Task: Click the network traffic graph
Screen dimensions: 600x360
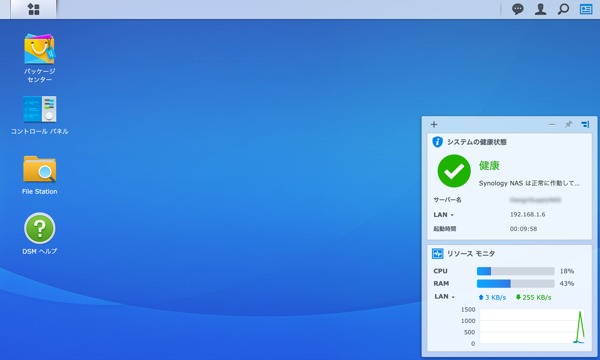Action: pos(532,326)
